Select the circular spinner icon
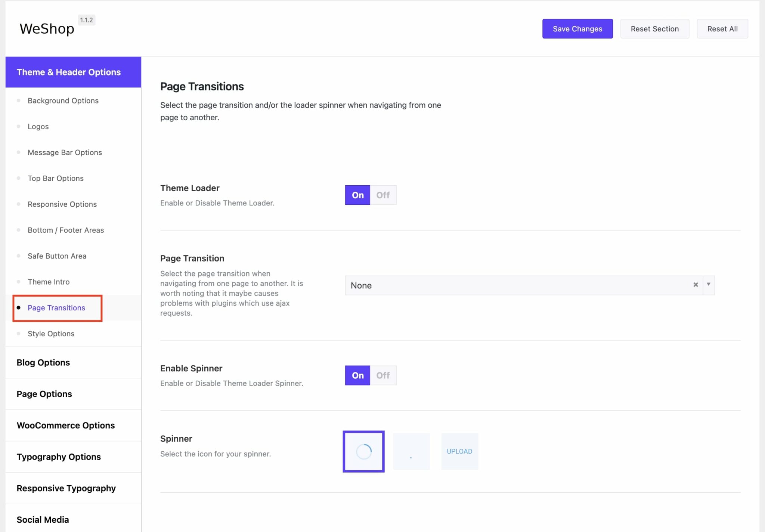This screenshot has height=532, width=765. [x=363, y=451]
